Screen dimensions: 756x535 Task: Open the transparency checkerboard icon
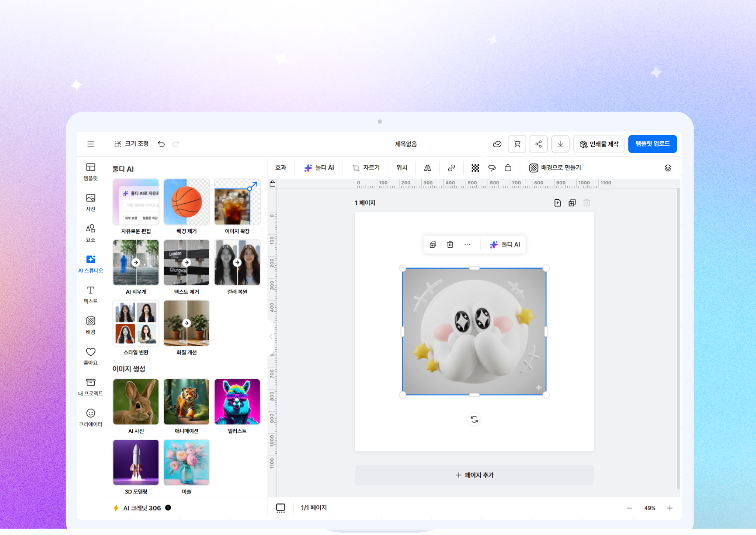click(x=475, y=168)
